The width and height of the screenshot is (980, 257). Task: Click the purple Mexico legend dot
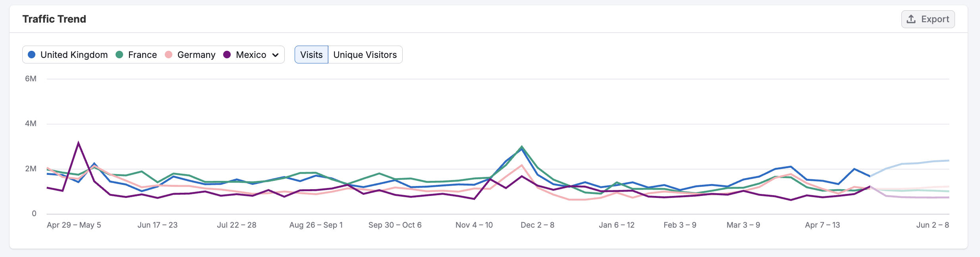coord(227,55)
